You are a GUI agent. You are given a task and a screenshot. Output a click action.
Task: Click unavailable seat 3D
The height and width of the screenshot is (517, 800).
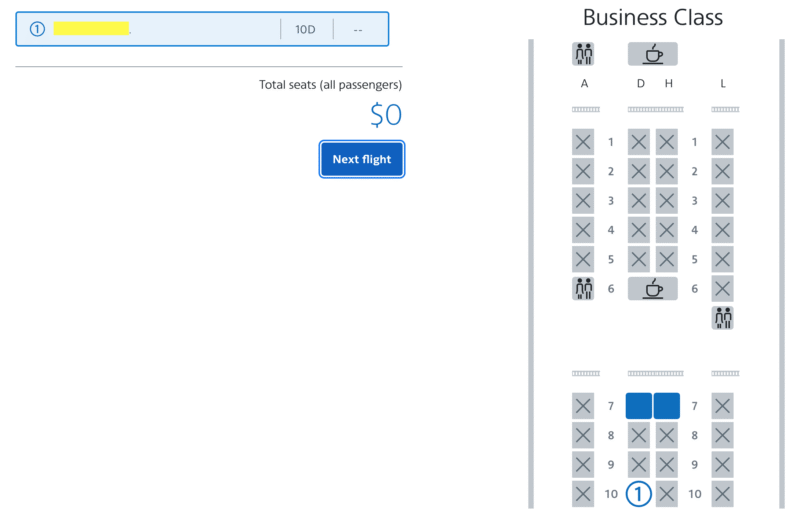[639, 201]
